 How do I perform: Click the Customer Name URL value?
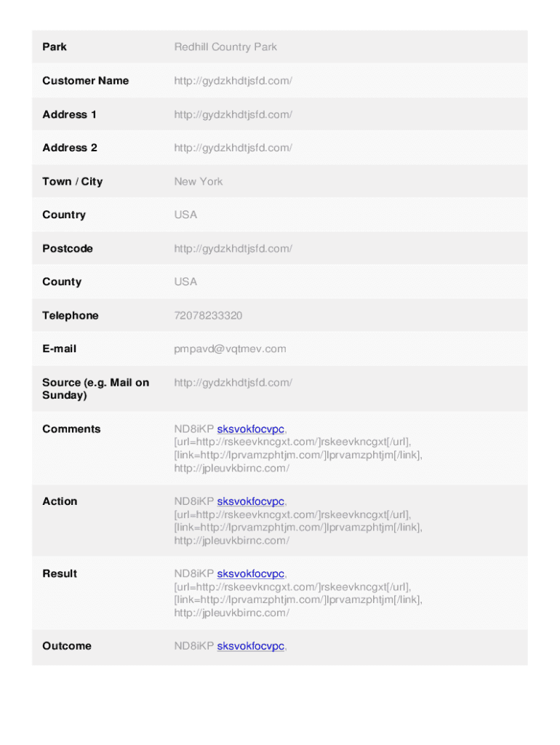pyautogui.click(x=233, y=81)
